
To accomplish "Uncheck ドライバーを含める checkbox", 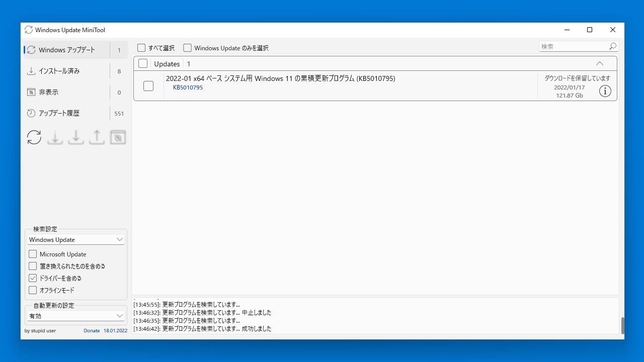I will [x=33, y=278].
